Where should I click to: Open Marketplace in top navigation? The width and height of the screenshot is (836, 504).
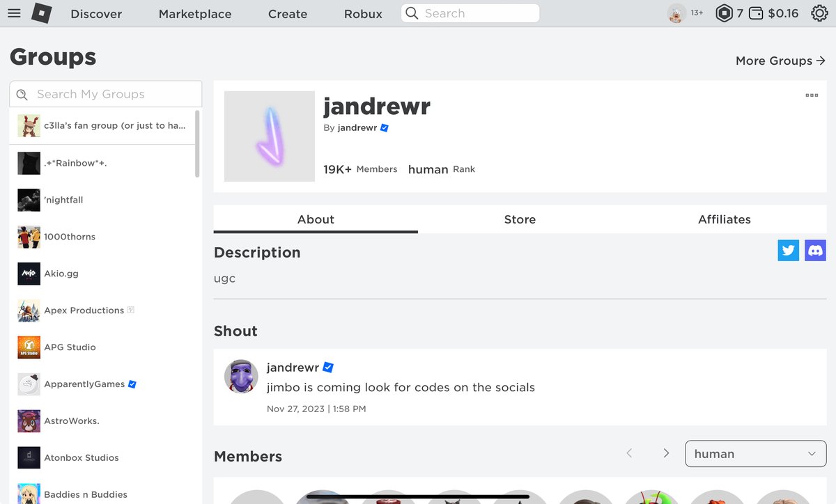pyautogui.click(x=195, y=14)
